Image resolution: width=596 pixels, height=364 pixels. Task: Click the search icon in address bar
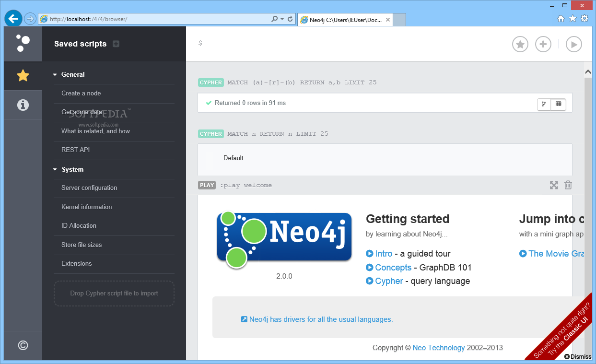(274, 19)
